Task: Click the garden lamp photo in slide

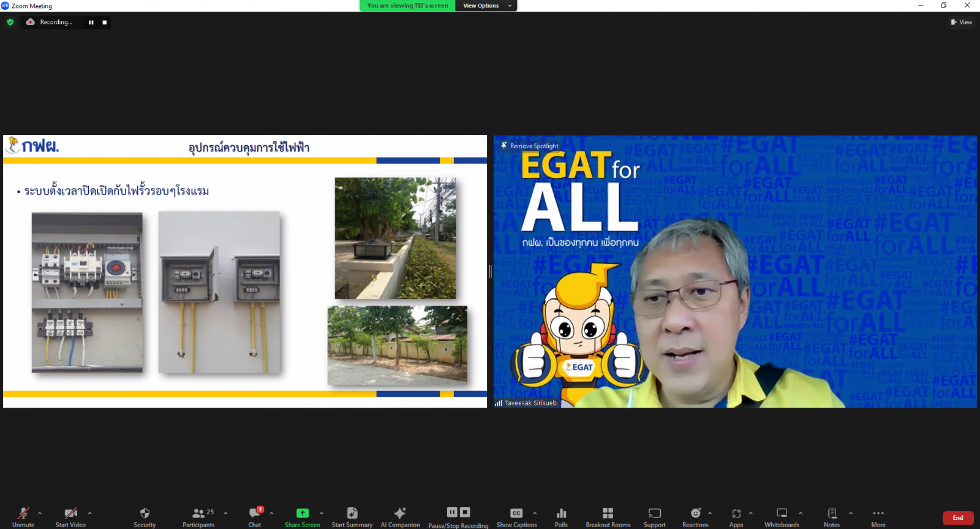Action: click(x=396, y=238)
